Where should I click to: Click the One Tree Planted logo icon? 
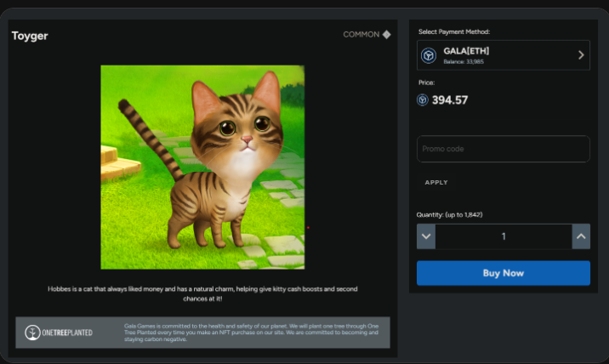click(32, 333)
